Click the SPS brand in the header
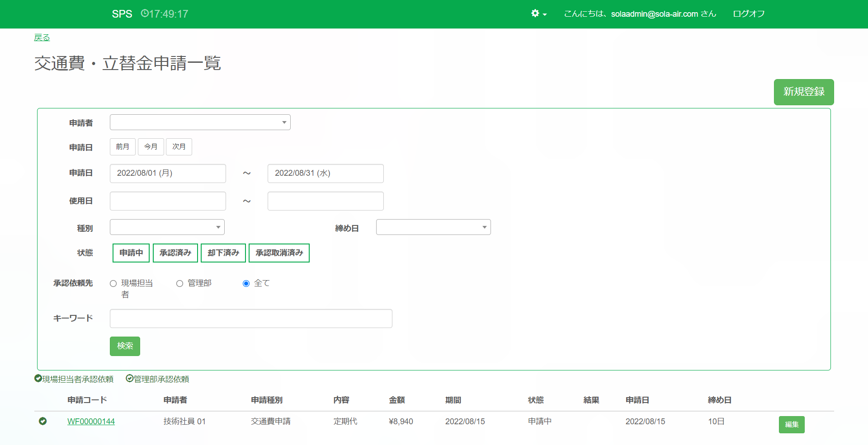 [122, 14]
